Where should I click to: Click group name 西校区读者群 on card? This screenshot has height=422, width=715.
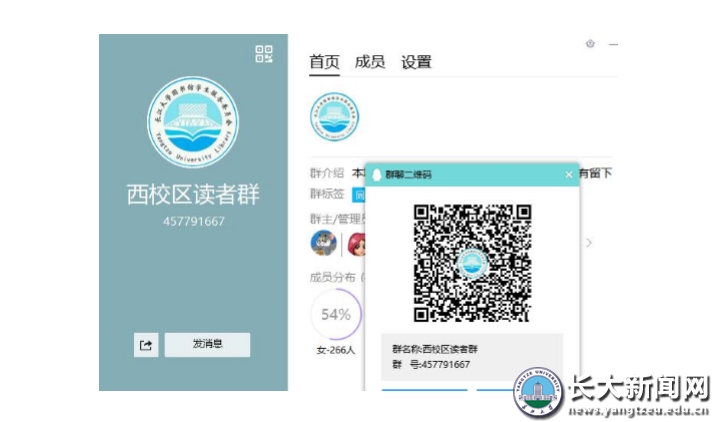193,194
